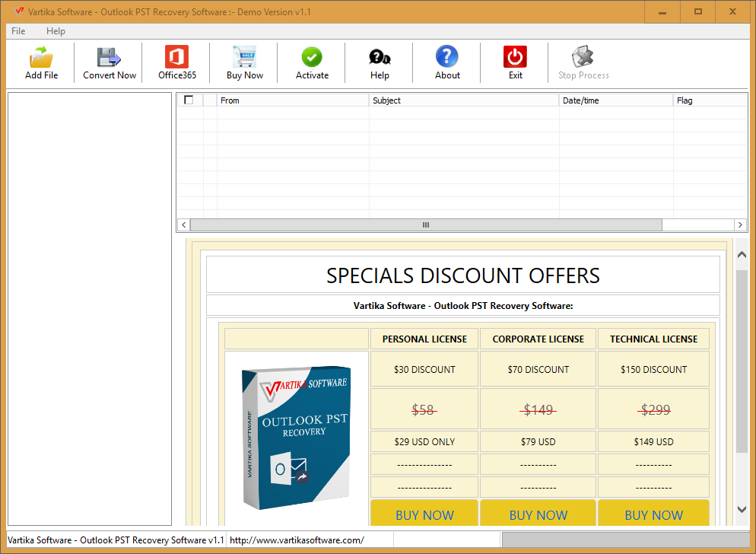
Task: Open the File menu
Action: (x=18, y=31)
